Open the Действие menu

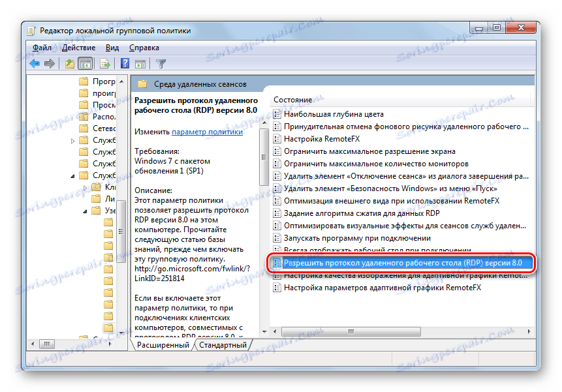(x=78, y=48)
